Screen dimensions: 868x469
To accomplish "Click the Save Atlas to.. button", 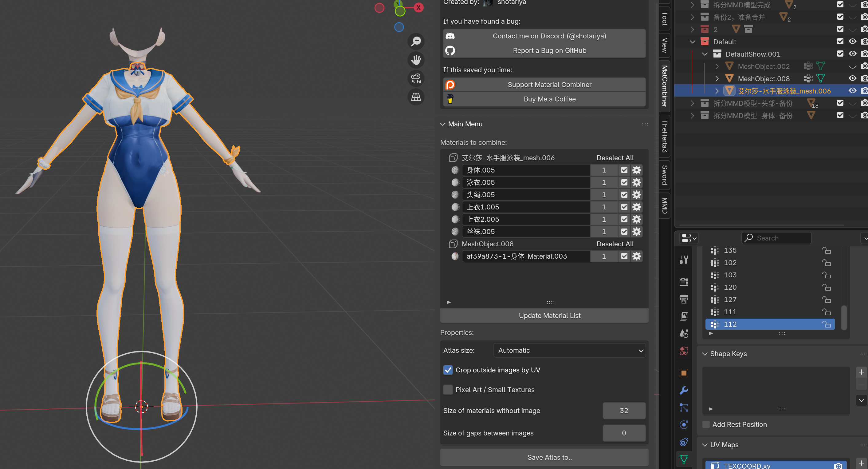I will coord(549,457).
